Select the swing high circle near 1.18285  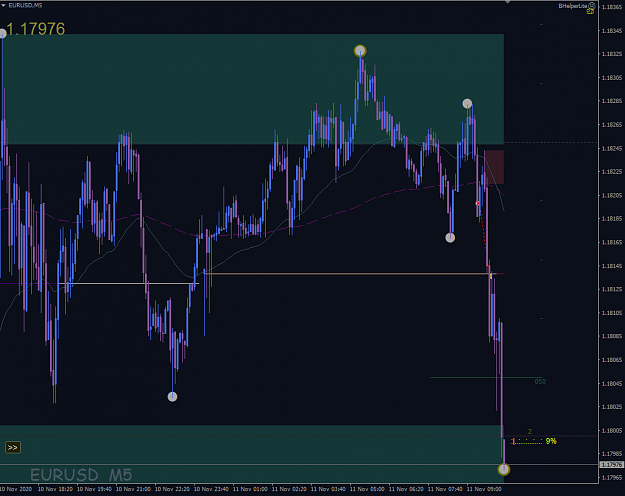467,104
